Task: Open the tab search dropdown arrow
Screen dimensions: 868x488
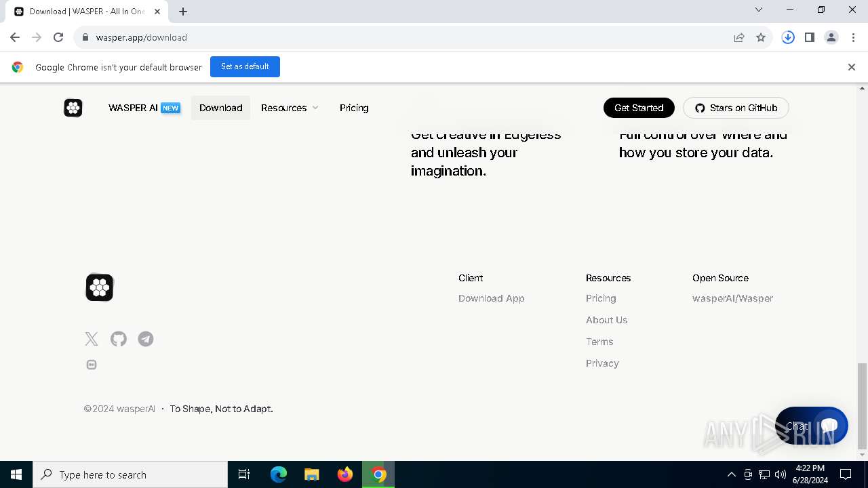Action: 759,9
